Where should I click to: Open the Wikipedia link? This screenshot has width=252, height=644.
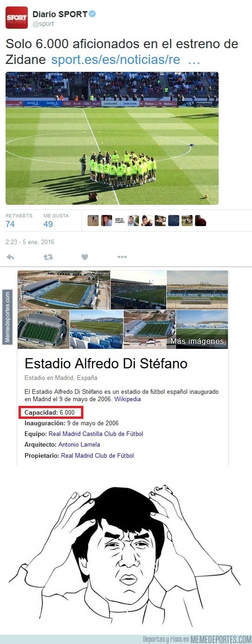click(x=128, y=399)
